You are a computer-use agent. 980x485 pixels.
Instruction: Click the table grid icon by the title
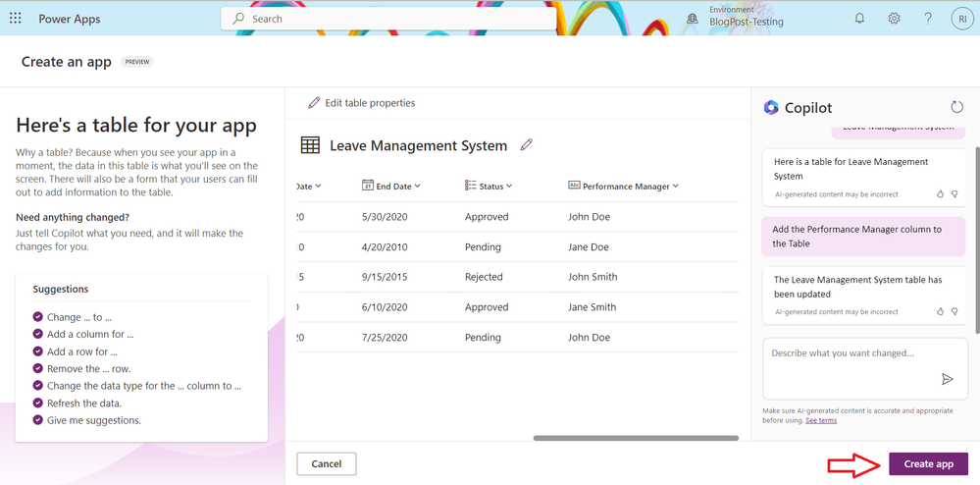[x=310, y=145]
